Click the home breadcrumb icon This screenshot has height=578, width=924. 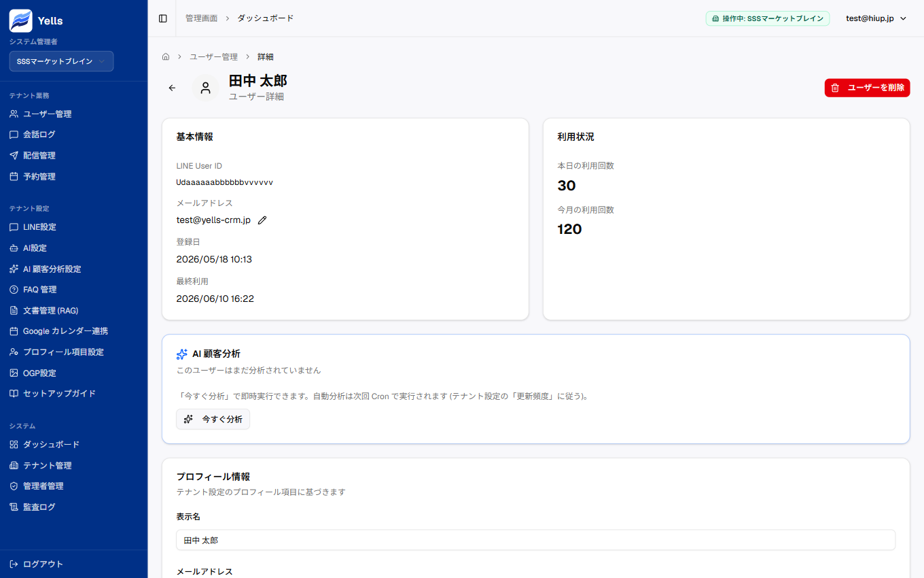click(x=166, y=56)
